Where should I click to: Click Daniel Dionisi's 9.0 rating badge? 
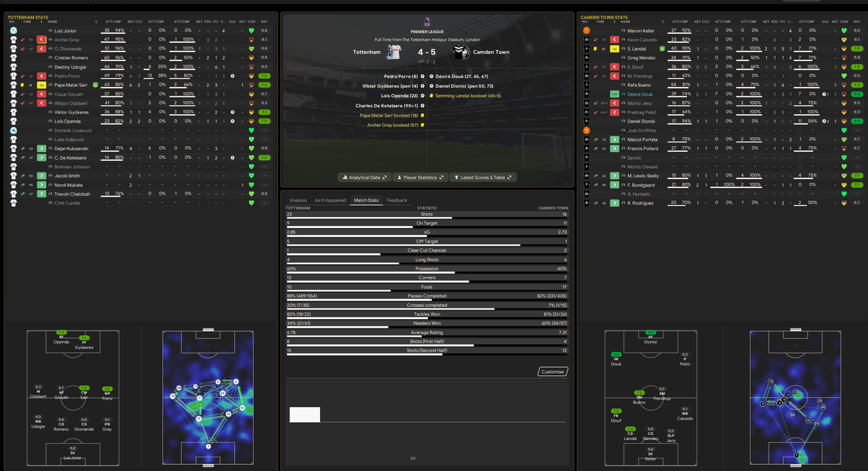(856, 121)
